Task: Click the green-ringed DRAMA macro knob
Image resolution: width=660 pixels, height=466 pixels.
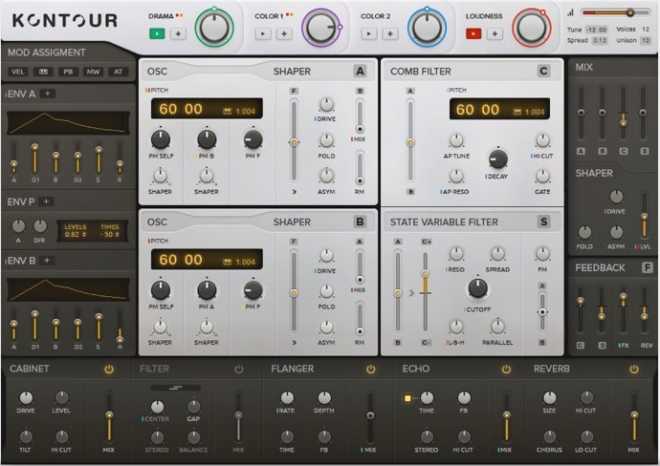Action: (x=214, y=28)
